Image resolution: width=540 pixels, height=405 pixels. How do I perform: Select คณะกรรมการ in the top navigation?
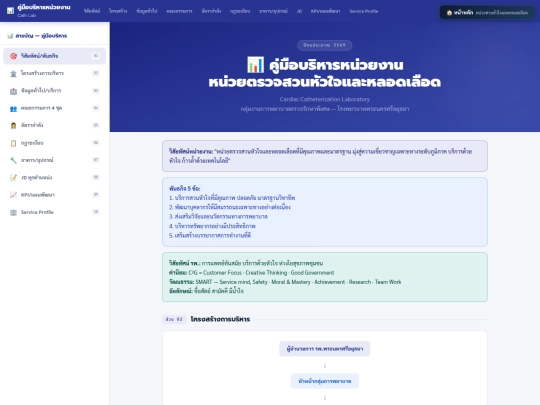(x=179, y=11)
